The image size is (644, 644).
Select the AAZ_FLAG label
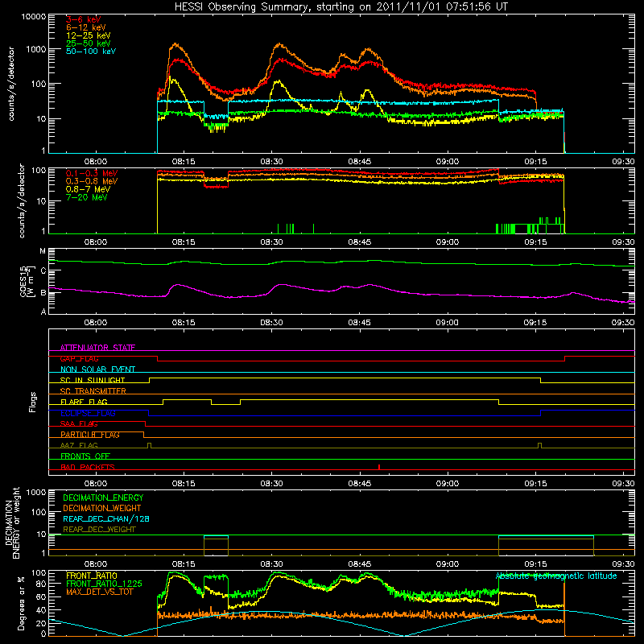(x=79, y=445)
